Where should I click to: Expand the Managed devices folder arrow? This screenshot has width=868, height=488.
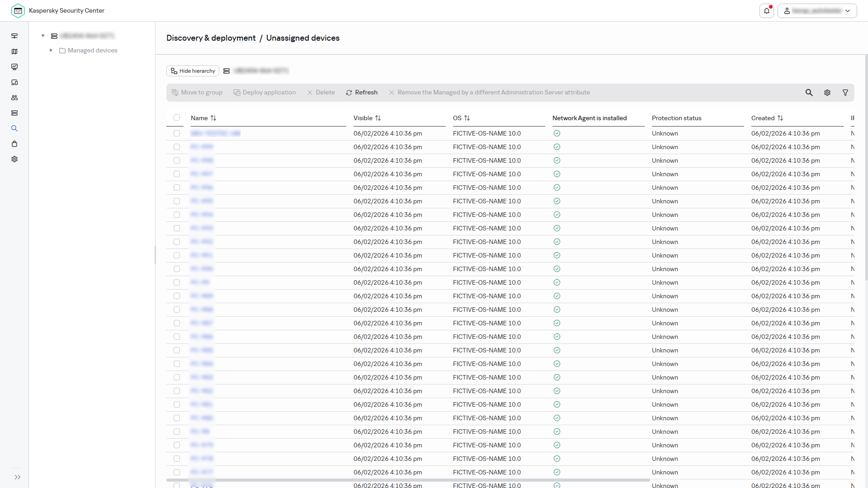51,50
